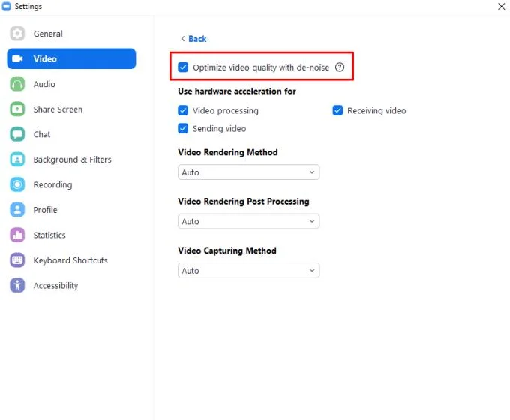
Task: Click the de-noise help question mark icon
Action: [340, 67]
